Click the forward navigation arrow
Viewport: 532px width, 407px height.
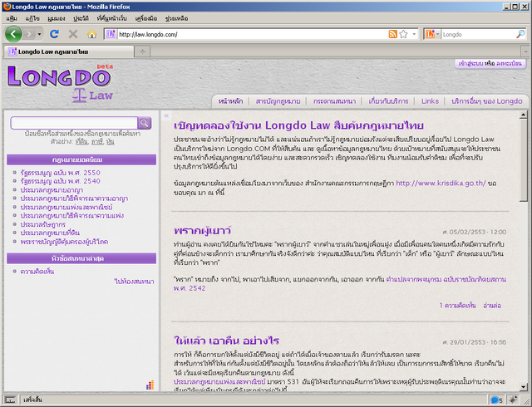coord(30,34)
